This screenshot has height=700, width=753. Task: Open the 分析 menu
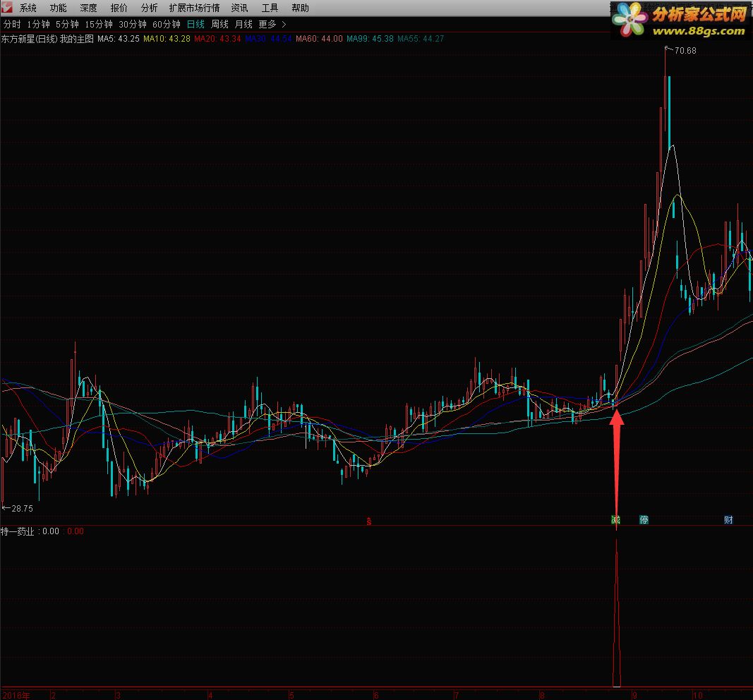point(149,8)
